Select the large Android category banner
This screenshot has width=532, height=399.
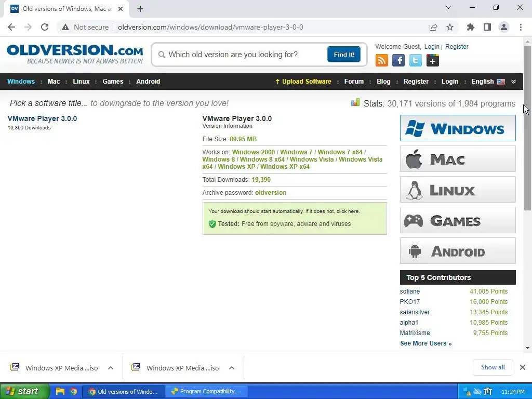(458, 251)
